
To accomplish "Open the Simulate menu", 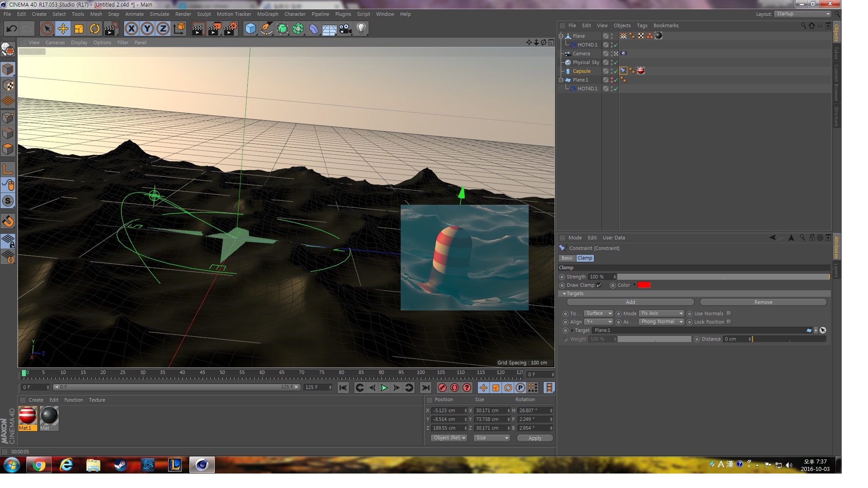I will point(159,14).
